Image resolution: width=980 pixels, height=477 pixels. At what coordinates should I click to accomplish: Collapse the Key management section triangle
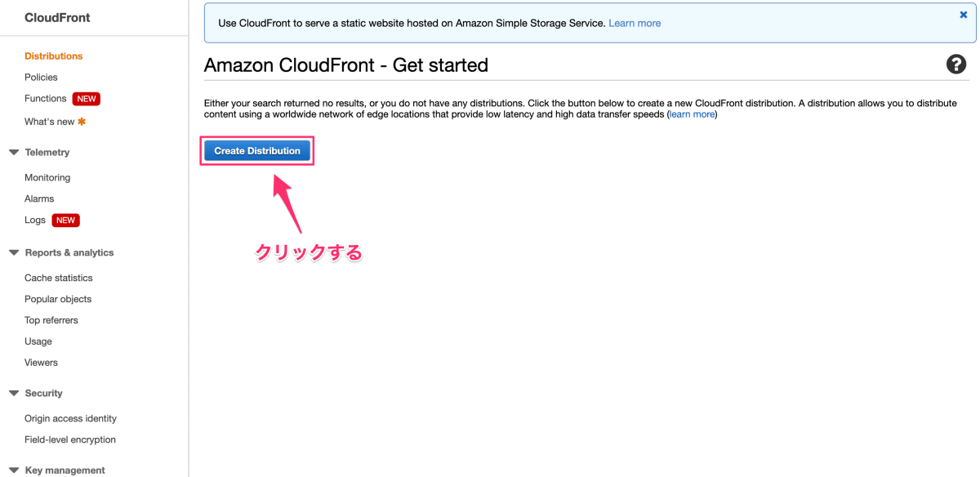(x=13, y=470)
